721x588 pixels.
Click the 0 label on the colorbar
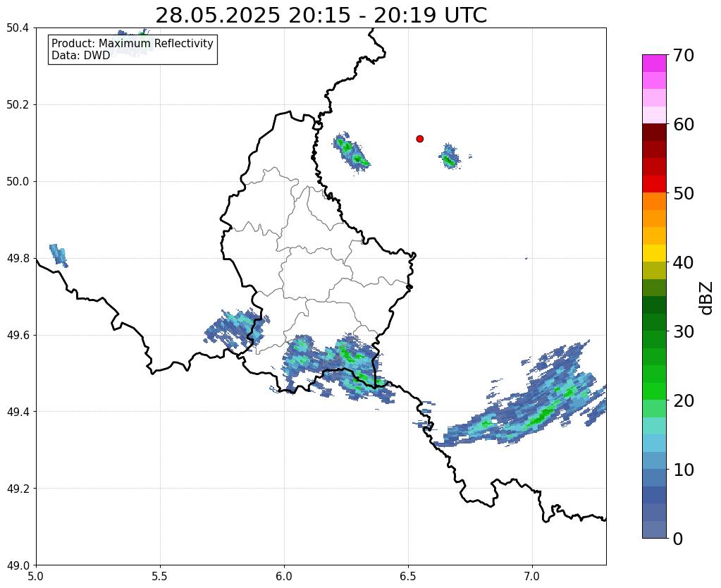678,539
